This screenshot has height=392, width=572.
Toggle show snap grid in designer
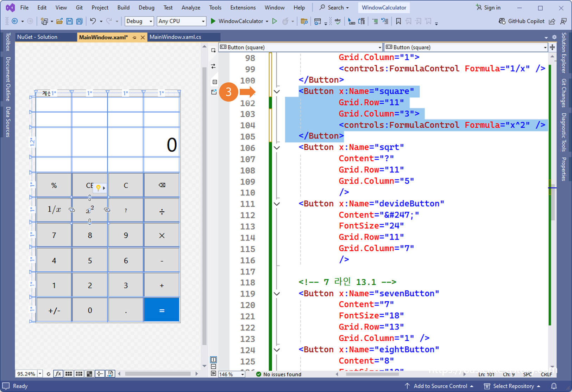coord(69,374)
